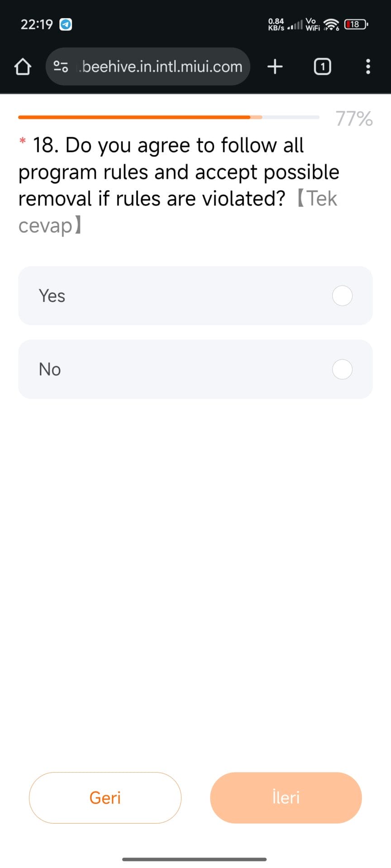Tap the browser home icon

(x=23, y=67)
